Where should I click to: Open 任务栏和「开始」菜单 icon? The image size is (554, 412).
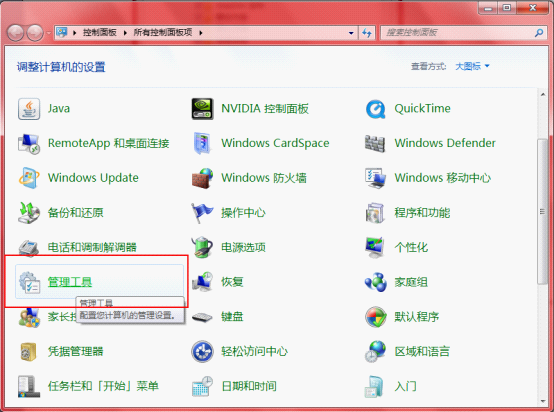coord(29,386)
